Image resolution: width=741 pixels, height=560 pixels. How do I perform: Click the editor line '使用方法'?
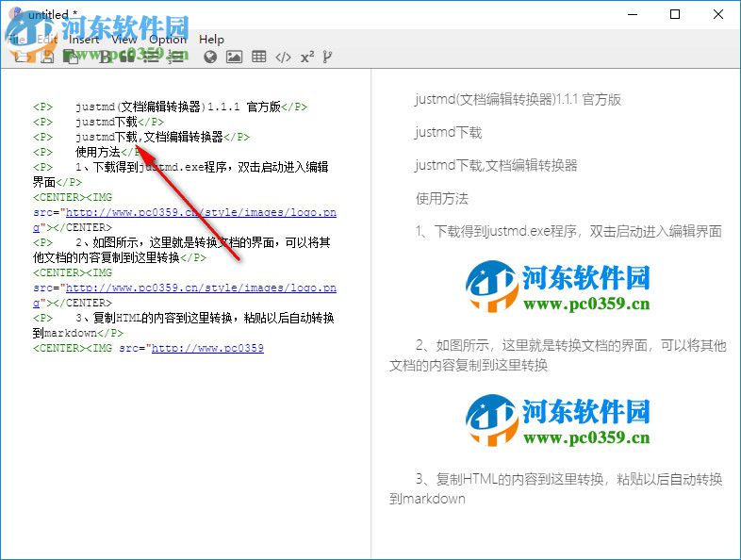(98, 152)
